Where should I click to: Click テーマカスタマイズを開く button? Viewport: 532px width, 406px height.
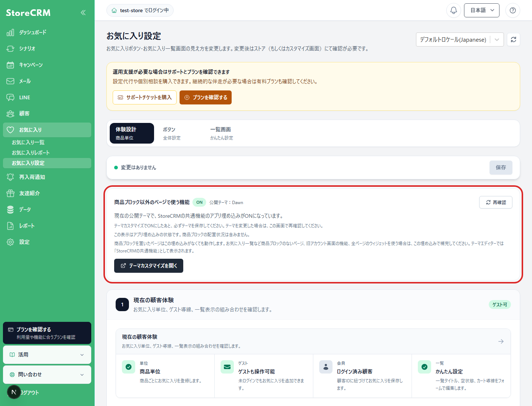pyautogui.click(x=149, y=266)
